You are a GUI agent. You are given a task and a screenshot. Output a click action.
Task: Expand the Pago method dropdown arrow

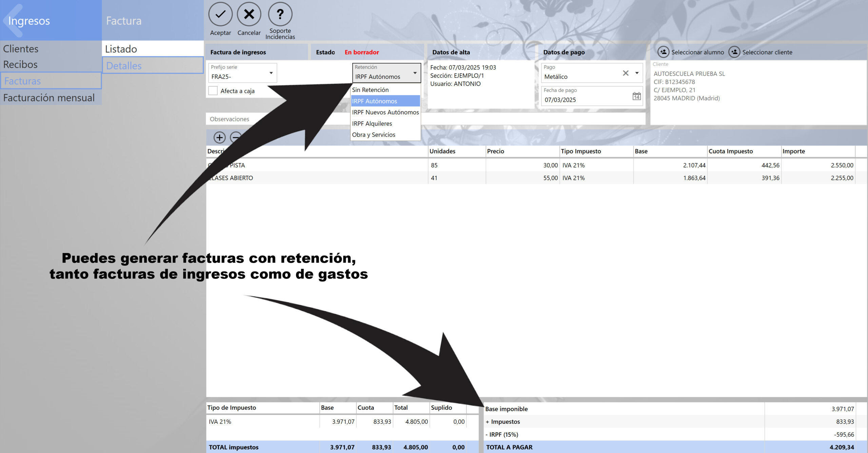(637, 73)
